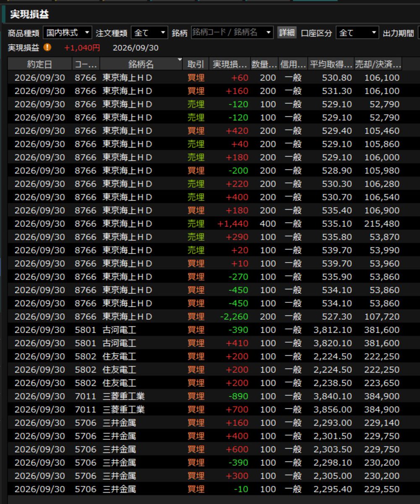Select the -10 loss cell
The image size is (420, 504).
coord(241,489)
